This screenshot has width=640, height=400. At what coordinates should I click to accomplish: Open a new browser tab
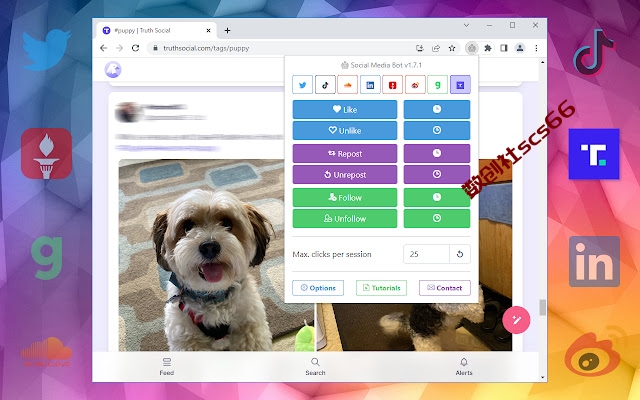[x=227, y=31]
